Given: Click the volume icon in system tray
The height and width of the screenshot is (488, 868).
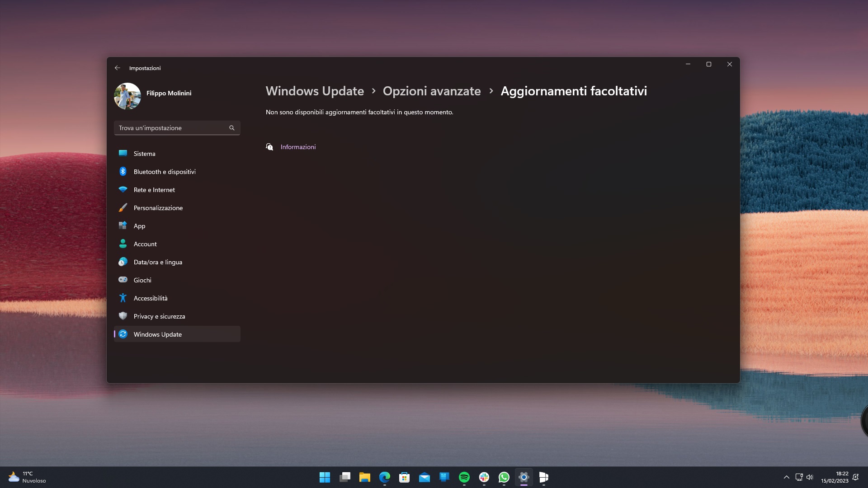Looking at the screenshot, I should [810, 477].
